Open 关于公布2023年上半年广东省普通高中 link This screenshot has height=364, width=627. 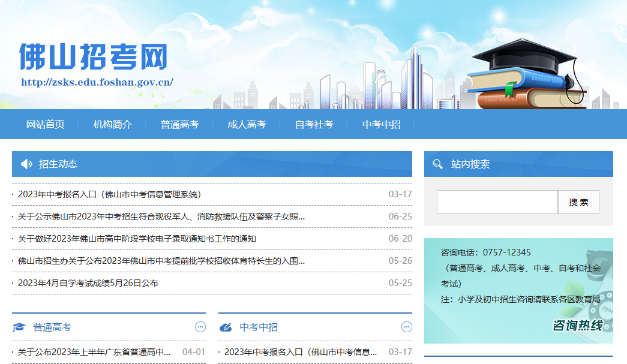tap(94, 352)
